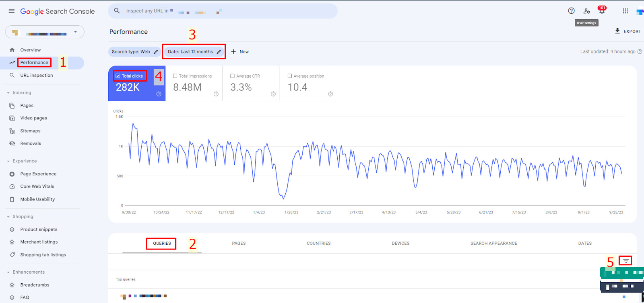
Task: Check the Average CTR checkbox
Action: [x=232, y=76]
